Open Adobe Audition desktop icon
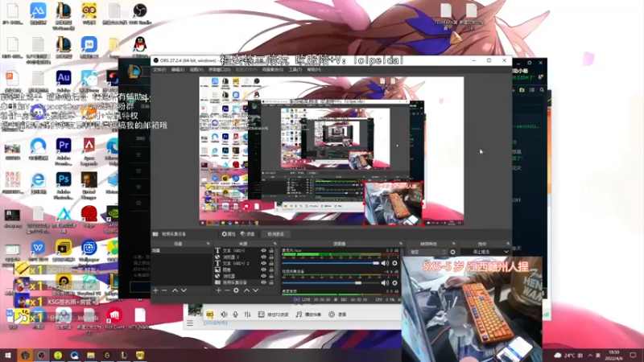The width and height of the screenshot is (644, 362). [64, 81]
